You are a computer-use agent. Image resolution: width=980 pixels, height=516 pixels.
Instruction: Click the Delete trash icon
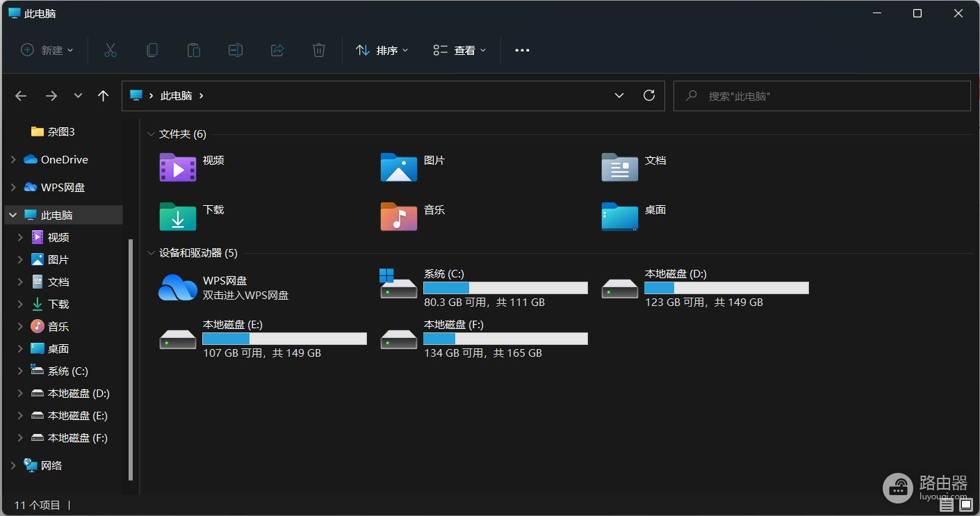[x=319, y=50]
